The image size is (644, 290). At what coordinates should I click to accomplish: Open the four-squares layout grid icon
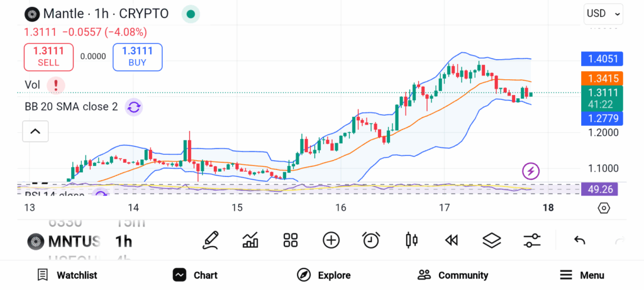(291, 240)
